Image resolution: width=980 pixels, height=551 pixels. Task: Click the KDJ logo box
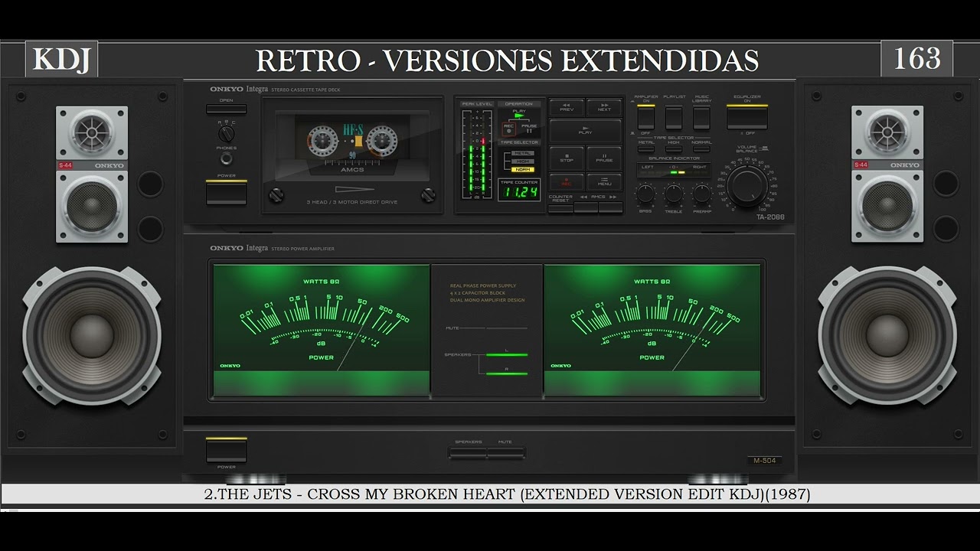coord(62,59)
